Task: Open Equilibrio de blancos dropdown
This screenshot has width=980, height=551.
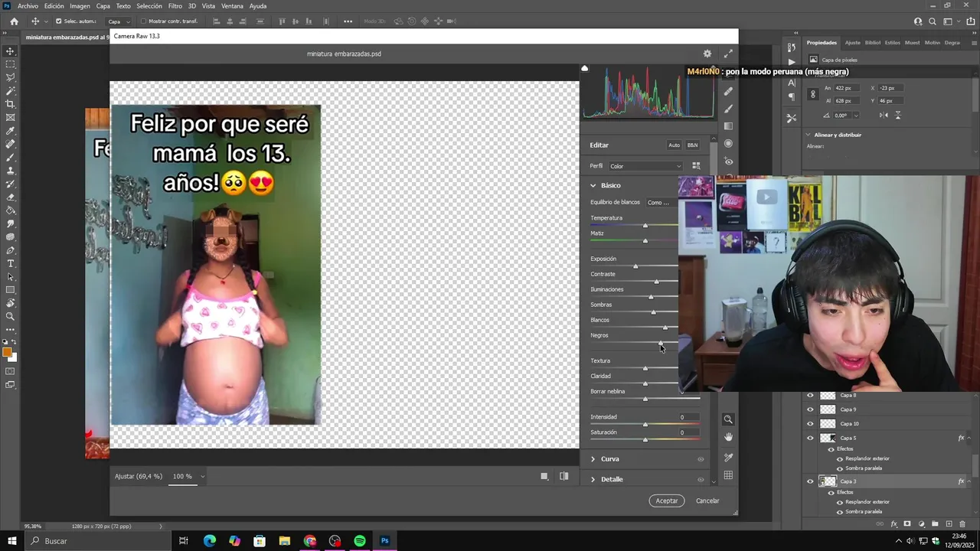Action: 662,203
